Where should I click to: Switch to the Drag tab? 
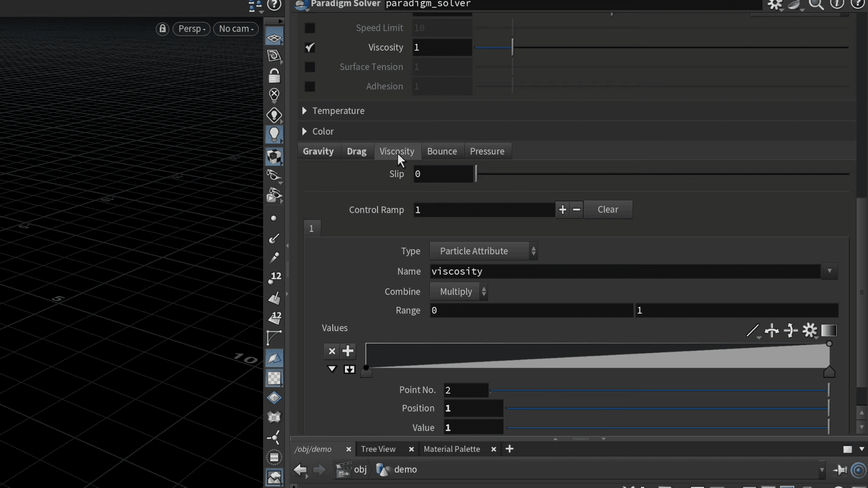pos(357,151)
